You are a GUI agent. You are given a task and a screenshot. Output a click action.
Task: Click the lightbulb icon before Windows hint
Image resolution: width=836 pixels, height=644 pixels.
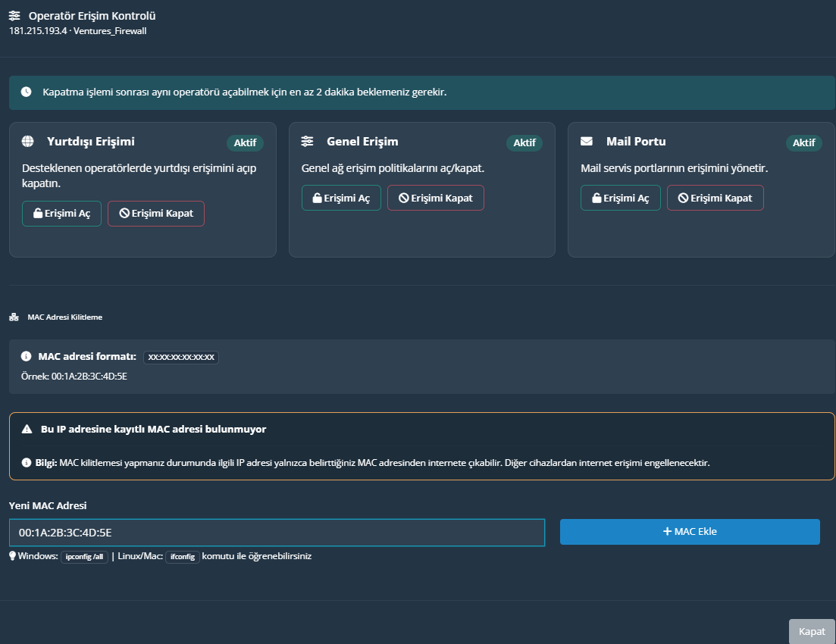click(12, 556)
